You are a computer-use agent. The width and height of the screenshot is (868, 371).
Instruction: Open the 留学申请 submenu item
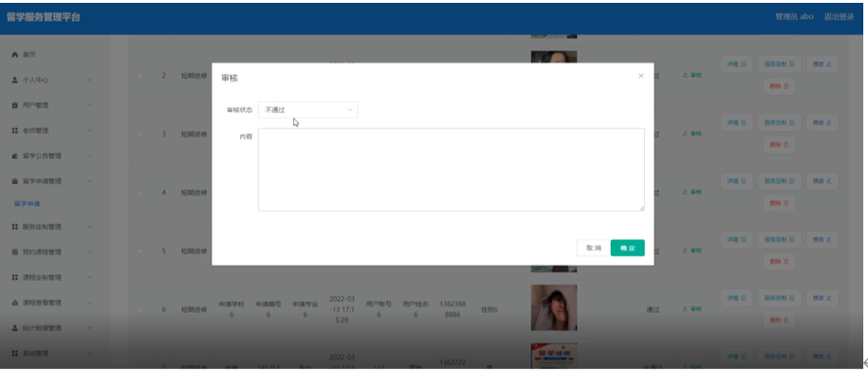click(28, 204)
